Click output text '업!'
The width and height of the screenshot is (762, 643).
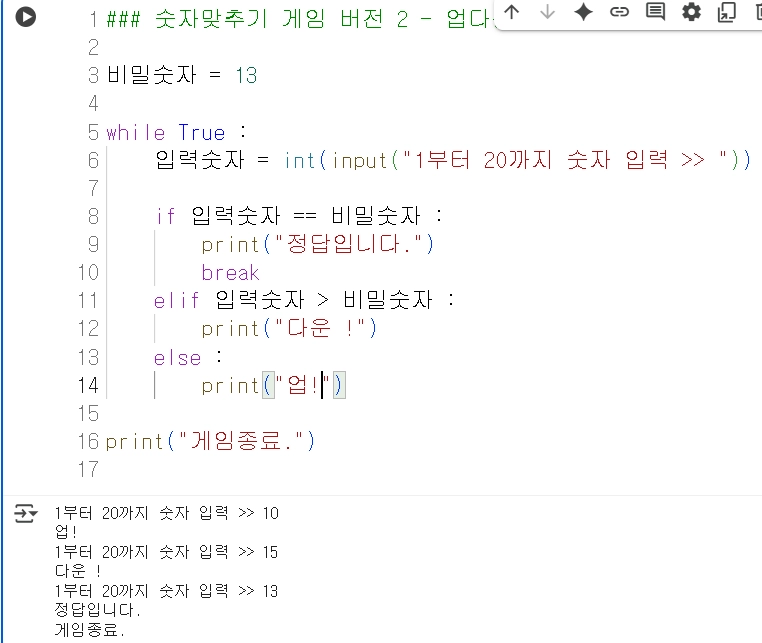66,532
